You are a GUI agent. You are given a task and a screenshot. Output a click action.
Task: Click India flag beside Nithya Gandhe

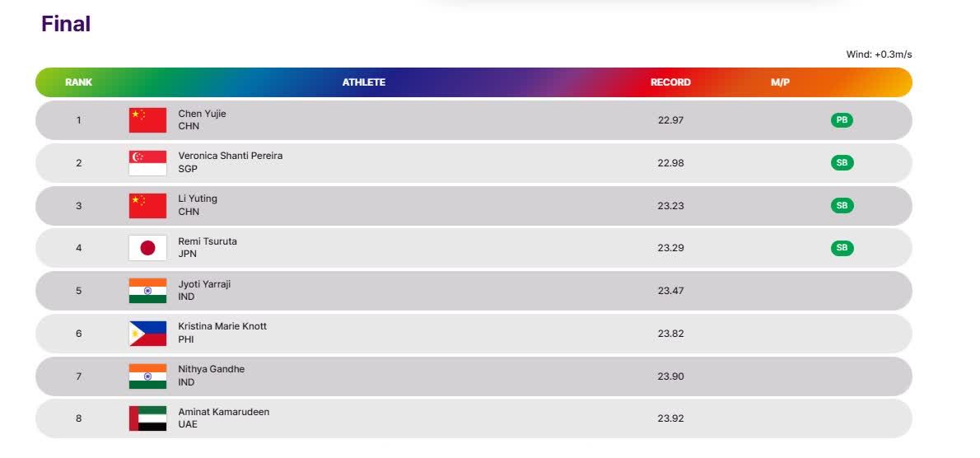coord(147,376)
